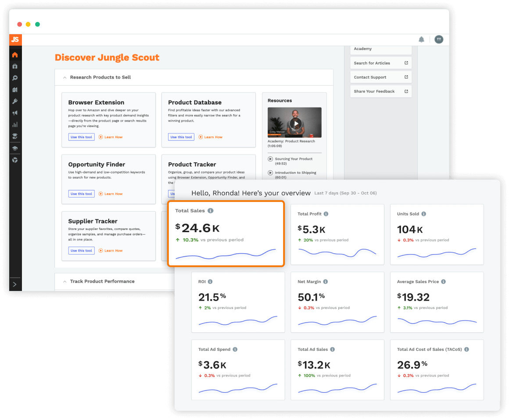Expand the Track Product Performance section
The width and height of the screenshot is (509, 420).
pyautogui.click(x=65, y=281)
